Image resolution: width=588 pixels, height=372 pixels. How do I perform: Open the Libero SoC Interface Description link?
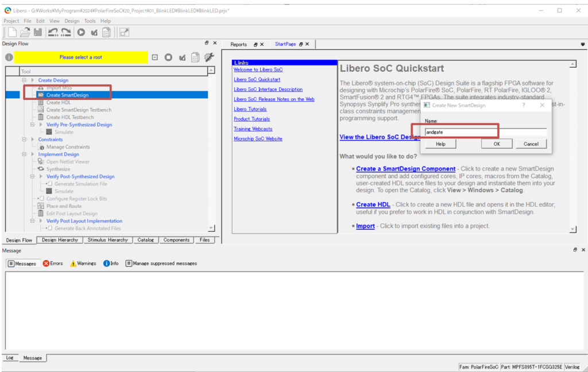(x=268, y=90)
